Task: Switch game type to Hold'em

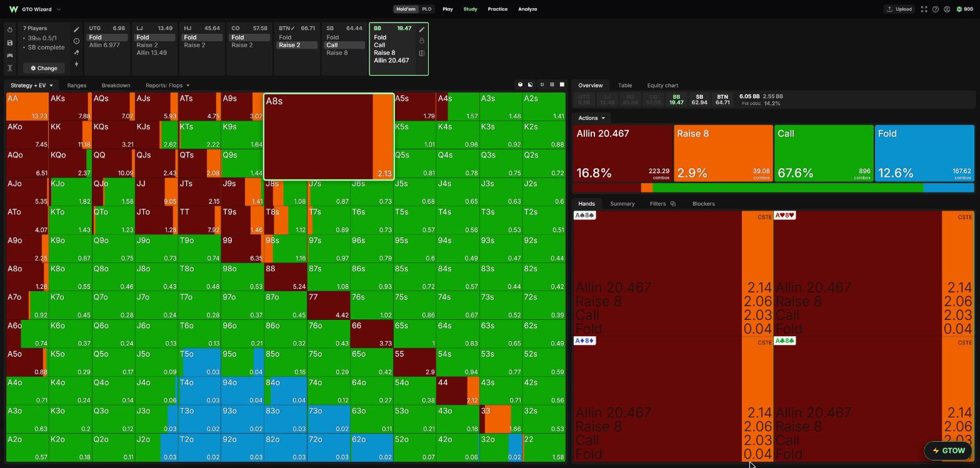Action: [406, 9]
